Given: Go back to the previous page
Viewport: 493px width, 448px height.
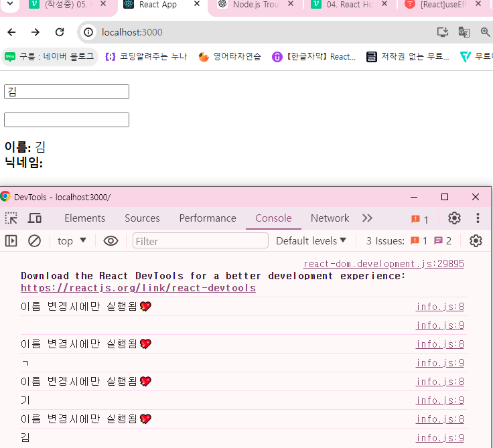Looking at the screenshot, I should click(11, 32).
